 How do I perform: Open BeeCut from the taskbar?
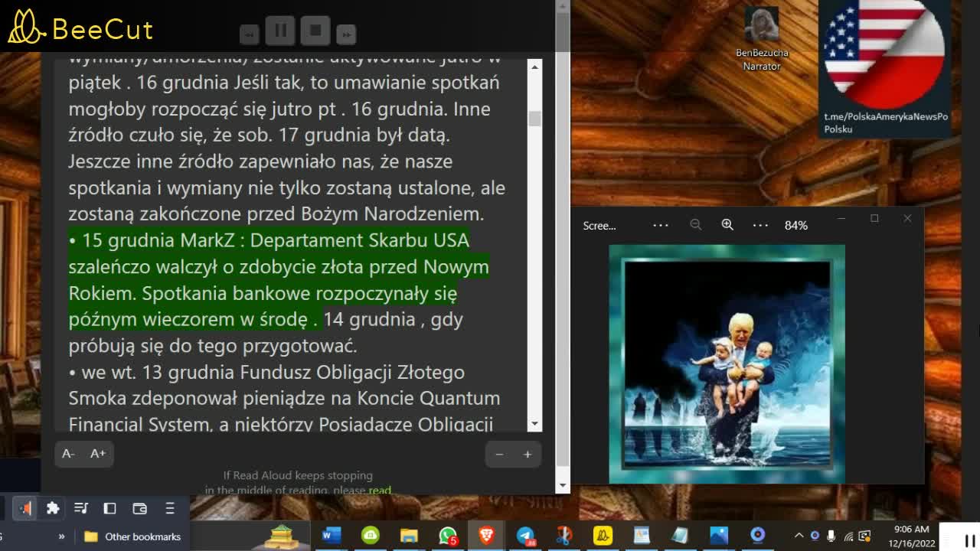pyautogui.click(x=603, y=536)
